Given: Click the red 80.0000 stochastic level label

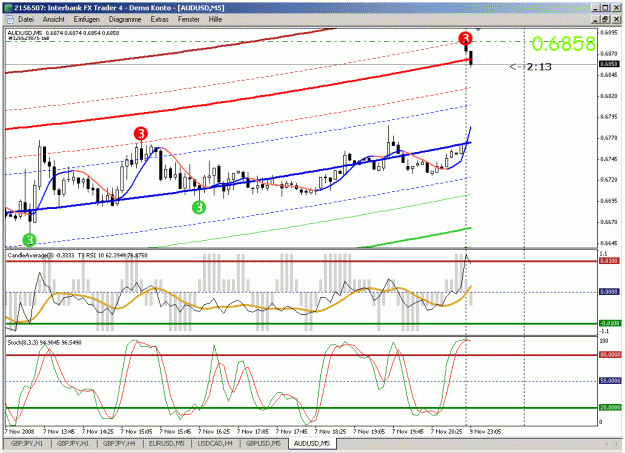Looking at the screenshot, I should (610, 355).
